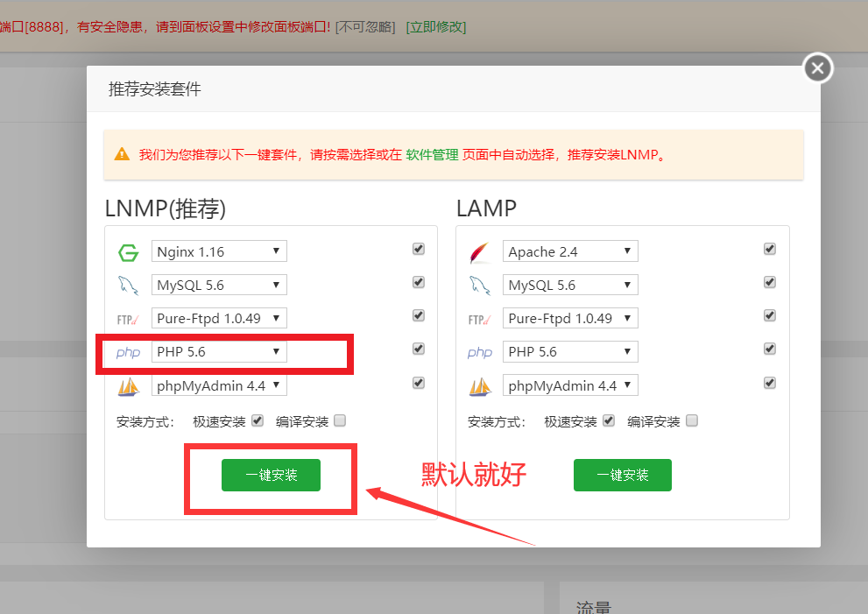Uncheck MySQL 5.6 in LAMP

click(x=770, y=282)
